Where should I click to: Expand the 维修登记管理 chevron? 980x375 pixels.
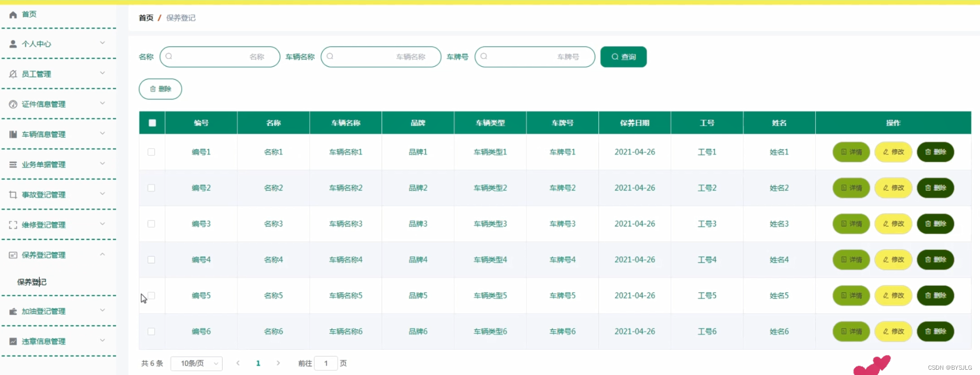[102, 224]
